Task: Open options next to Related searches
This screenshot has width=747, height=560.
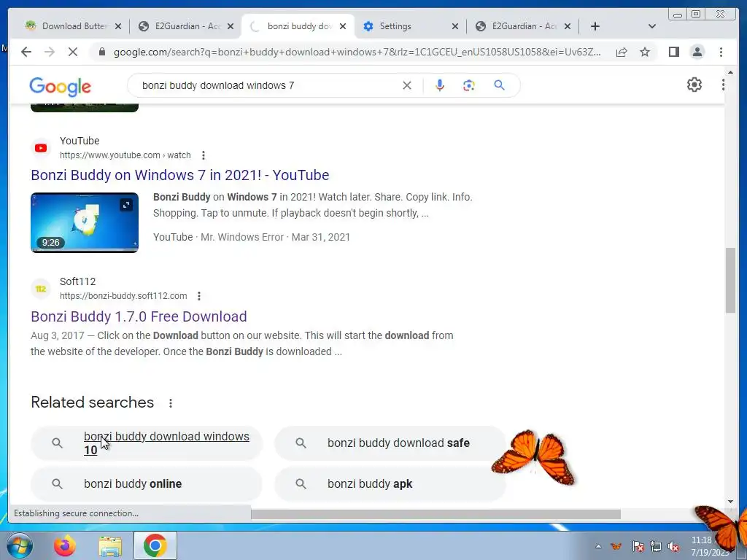Action: point(171,402)
